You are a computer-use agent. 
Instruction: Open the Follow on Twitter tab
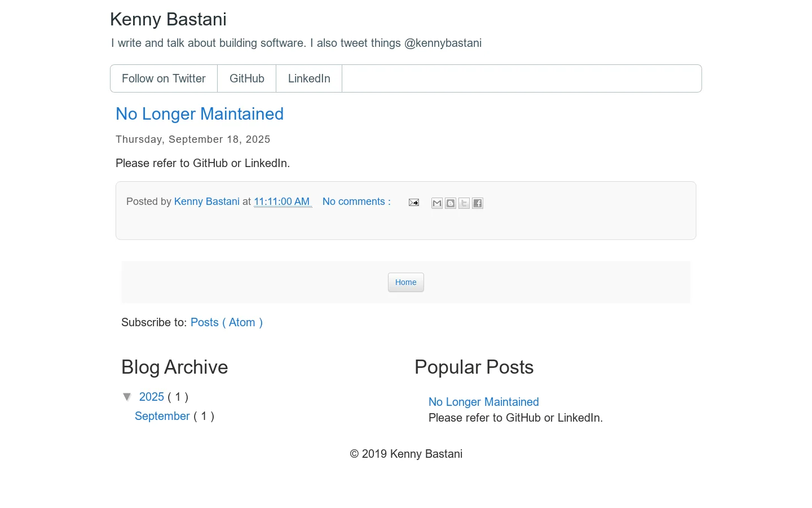(x=164, y=78)
